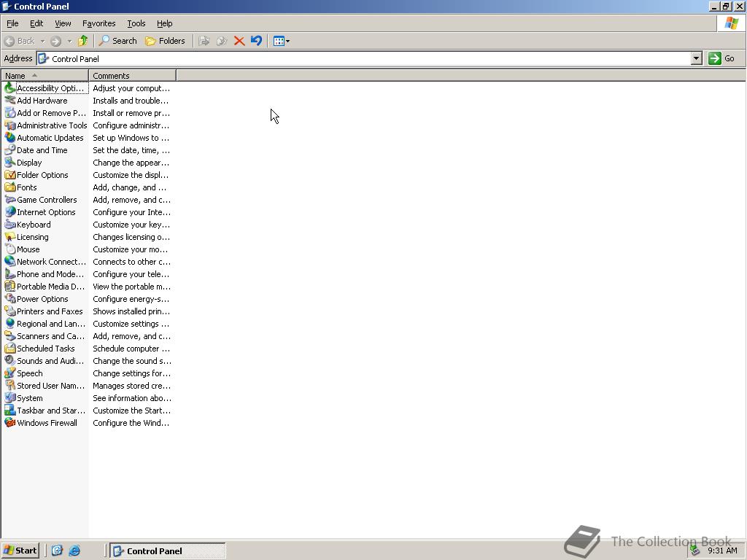The image size is (747, 560).
Task: Open the Views dropdown button
Action: [282, 41]
